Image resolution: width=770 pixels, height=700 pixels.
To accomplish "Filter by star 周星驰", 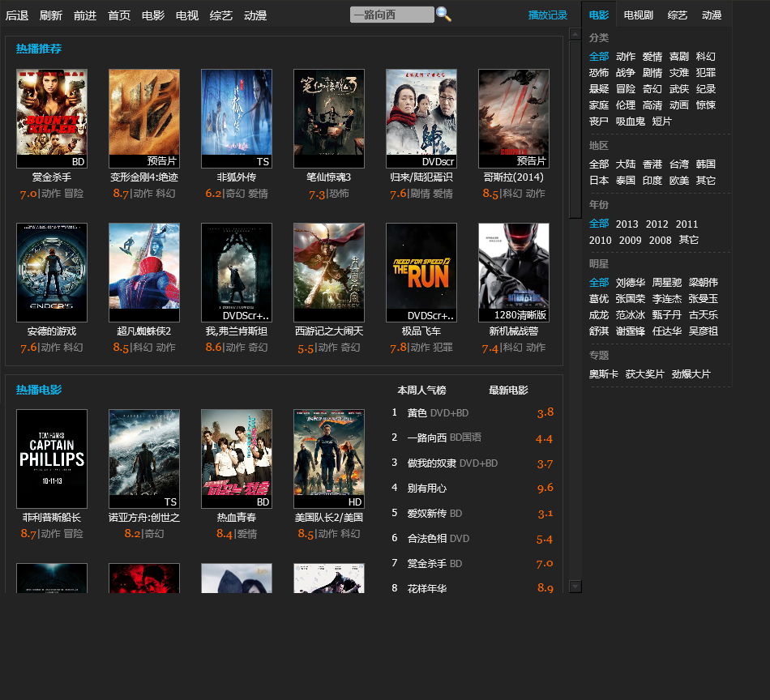I will click(x=666, y=282).
